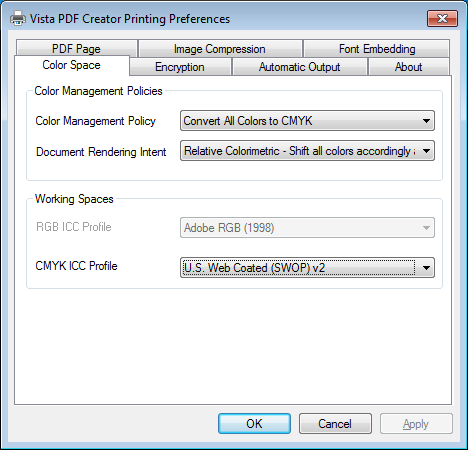468x450 pixels.
Task: Click the greyed-out Apply button
Action: 416,424
